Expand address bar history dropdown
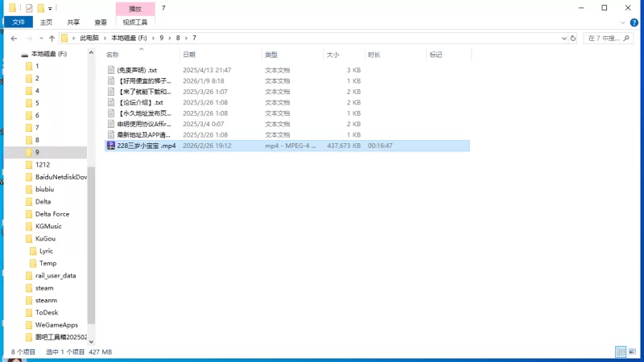This screenshot has width=644, height=362. point(564,38)
